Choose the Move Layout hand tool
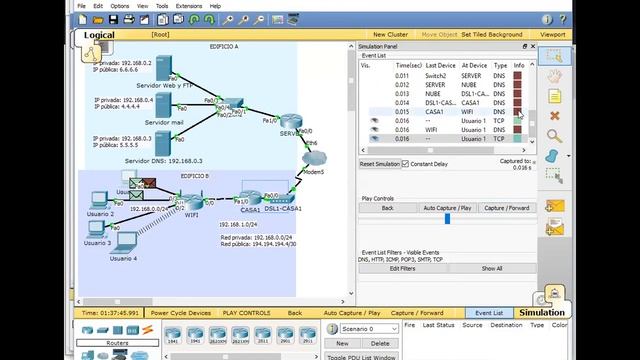This screenshot has height=360, width=640. coord(554,76)
